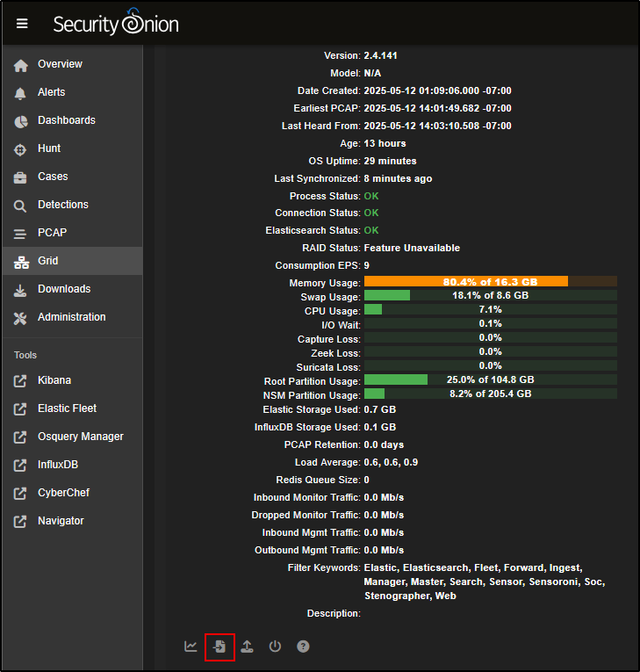The width and height of the screenshot is (640, 672).
Task: Go to the Alerts page
Action: (x=51, y=92)
